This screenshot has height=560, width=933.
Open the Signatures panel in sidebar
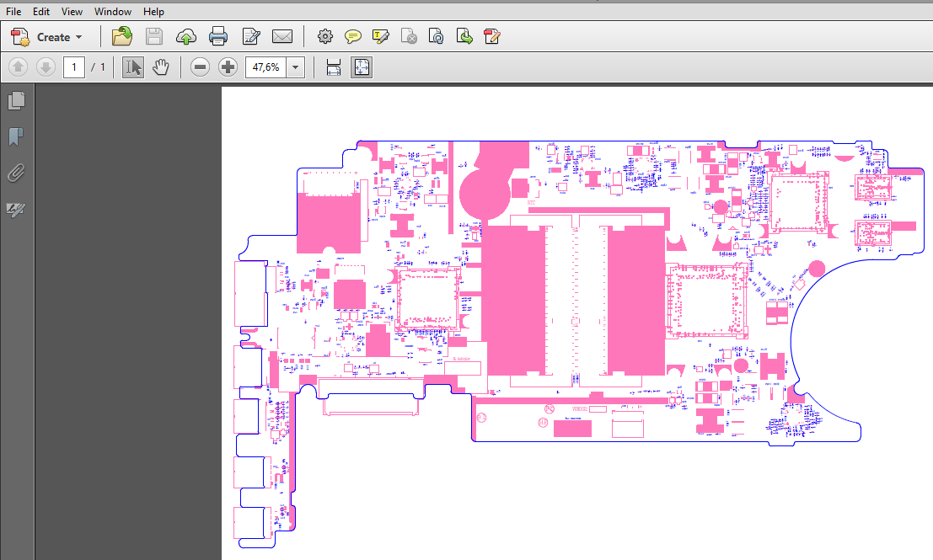15,210
